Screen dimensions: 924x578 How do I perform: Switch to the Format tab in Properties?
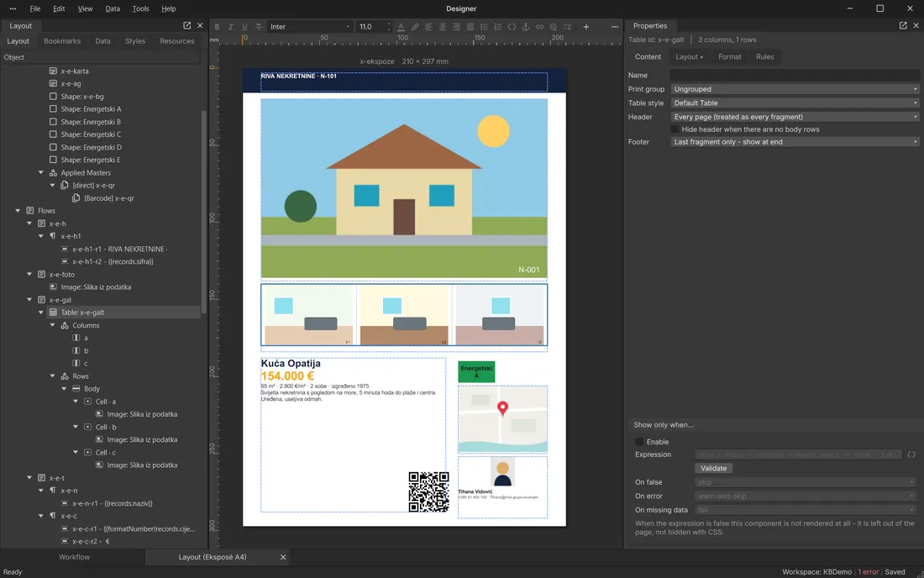click(729, 56)
